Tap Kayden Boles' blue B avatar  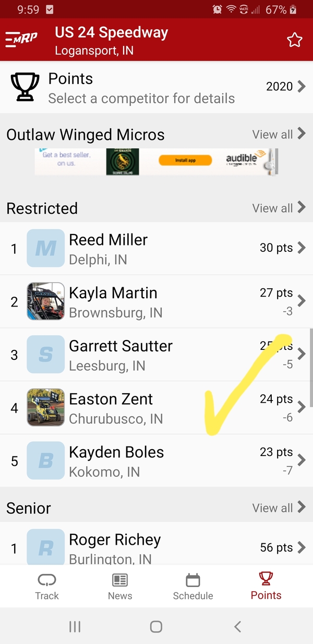[45, 461]
